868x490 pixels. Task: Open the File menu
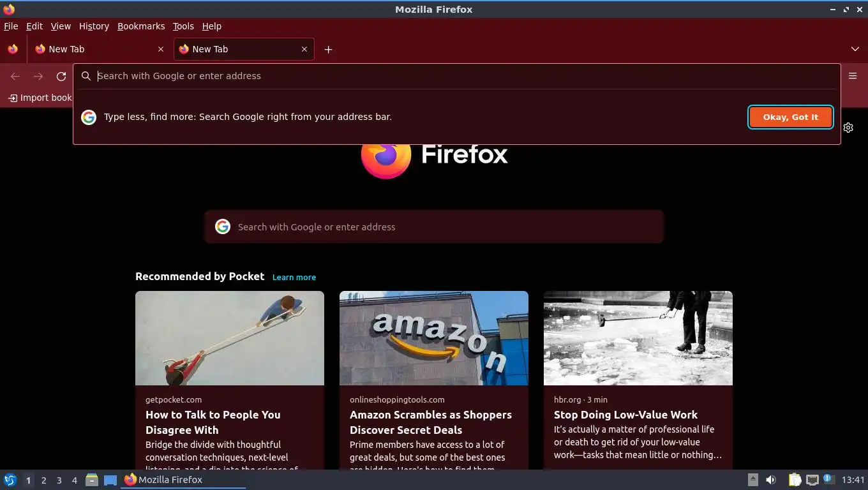point(11,26)
